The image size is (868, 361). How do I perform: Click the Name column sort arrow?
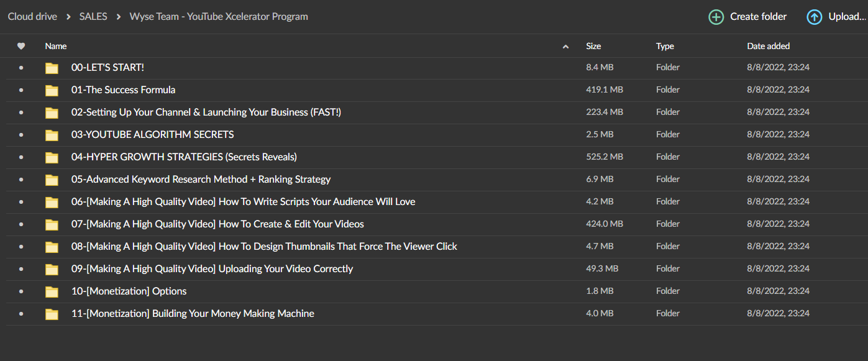(565, 47)
